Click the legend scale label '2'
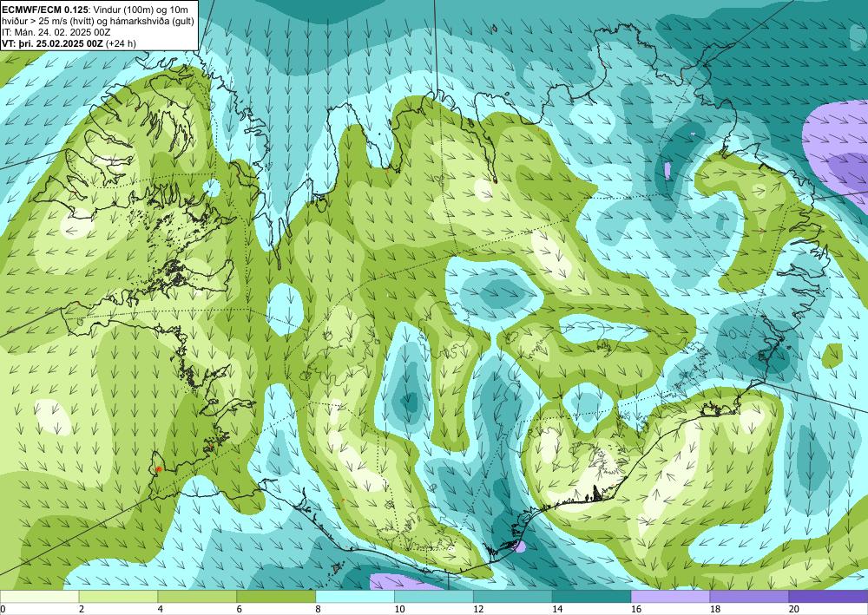Viewport: 868px width, 615px height. coord(82,609)
